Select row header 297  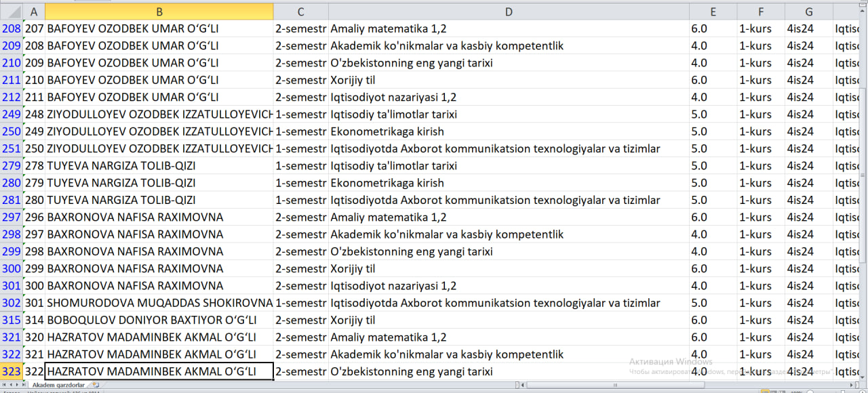[x=11, y=218]
